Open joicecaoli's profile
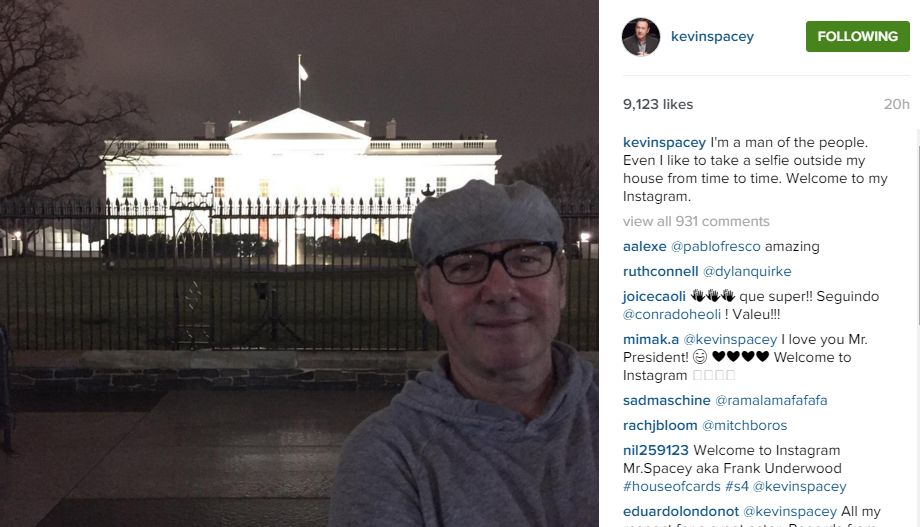920x527 pixels. pyautogui.click(x=654, y=296)
